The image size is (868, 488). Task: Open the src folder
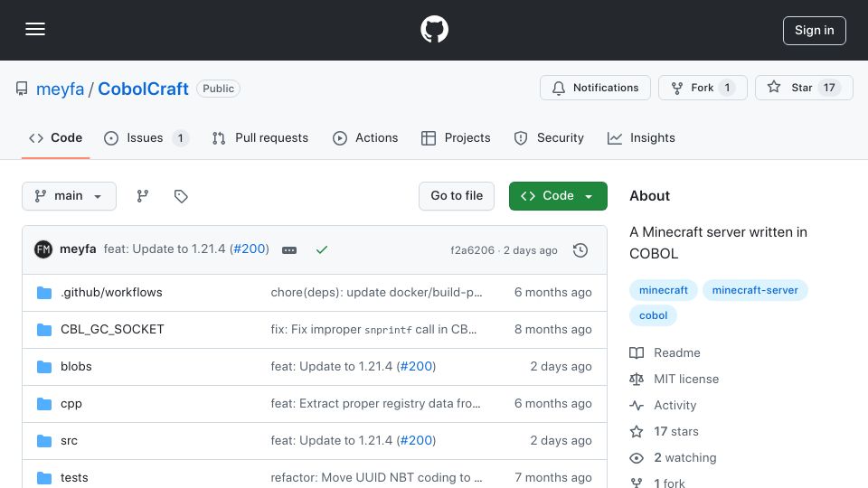point(70,440)
